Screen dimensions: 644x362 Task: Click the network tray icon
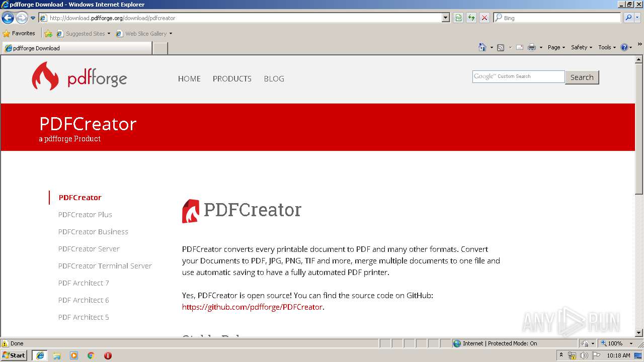pos(572,355)
